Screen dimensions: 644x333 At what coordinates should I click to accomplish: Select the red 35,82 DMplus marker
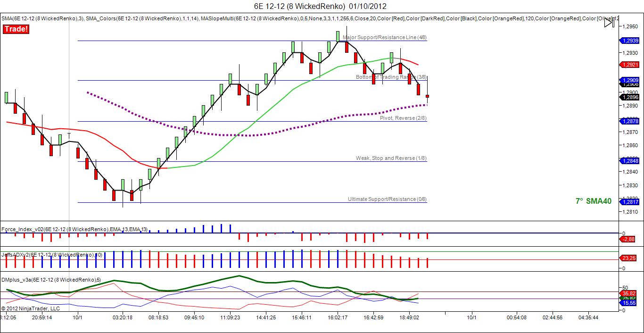629,292
